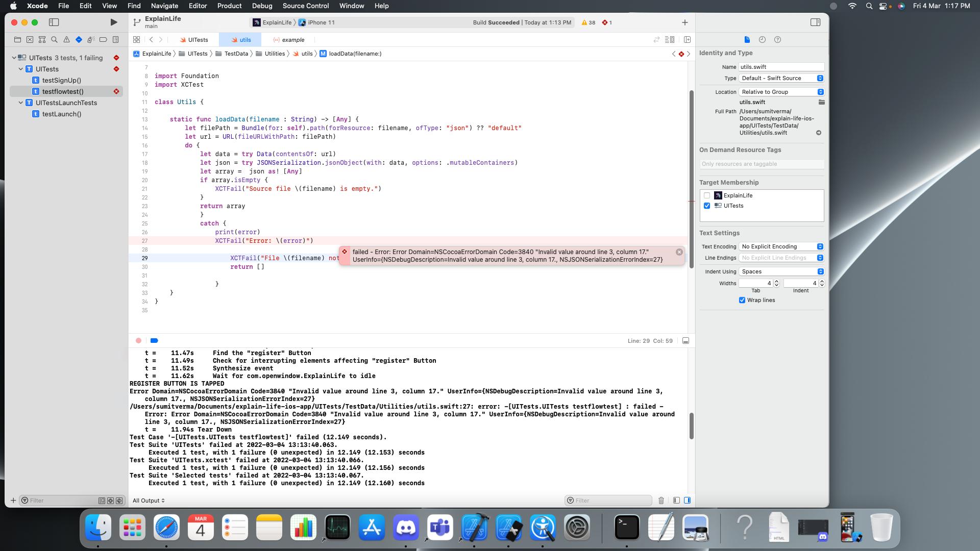Step the Tab width value
The image size is (980, 551).
coord(776,283)
